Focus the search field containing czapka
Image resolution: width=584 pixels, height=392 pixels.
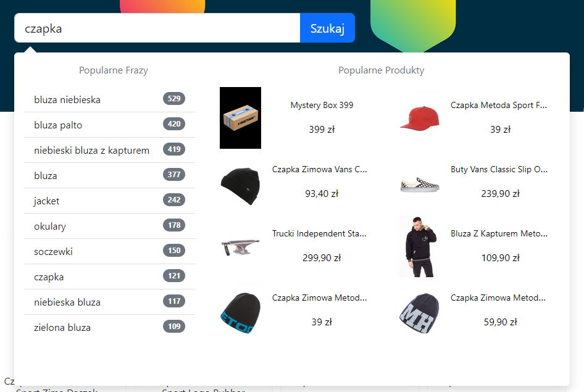157,28
